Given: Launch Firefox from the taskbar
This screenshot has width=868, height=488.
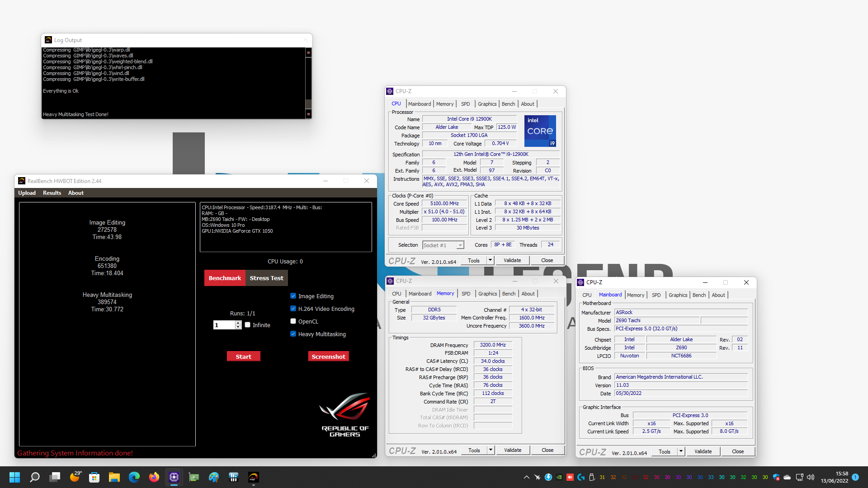Looking at the screenshot, I should tap(154, 477).
